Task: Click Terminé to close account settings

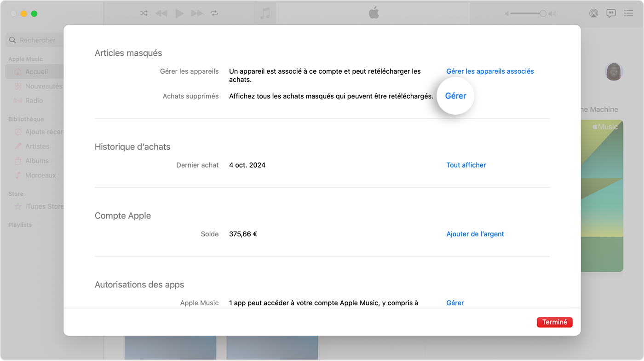Action: [554, 322]
